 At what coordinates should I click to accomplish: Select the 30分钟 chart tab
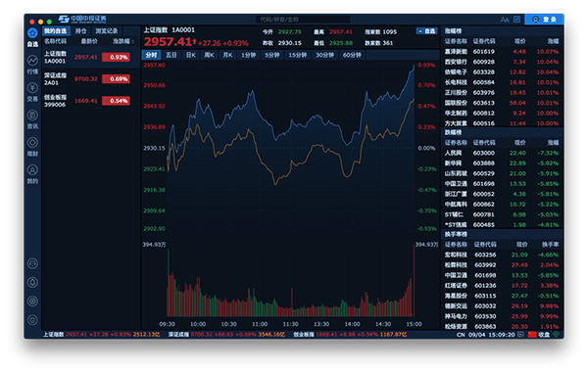(x=324, y=55)
